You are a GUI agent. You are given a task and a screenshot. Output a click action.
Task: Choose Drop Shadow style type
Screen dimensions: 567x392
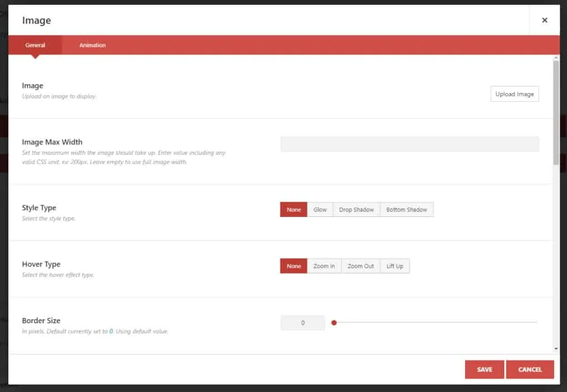[357, 210]
